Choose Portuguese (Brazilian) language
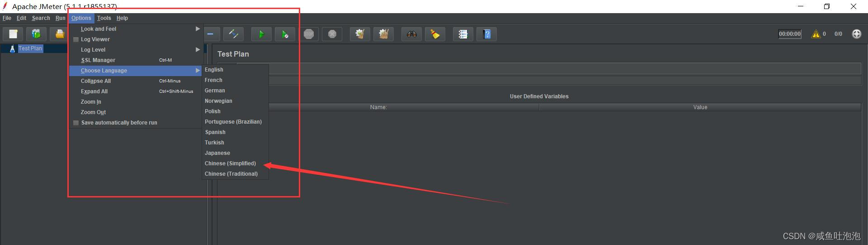The width and height of the screenshot is (868, 245). click(x=235, y=122)
